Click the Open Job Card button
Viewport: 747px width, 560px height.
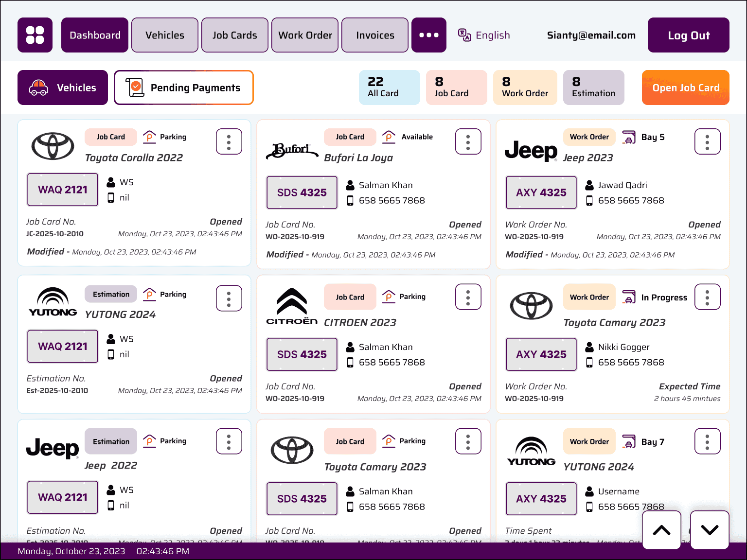tap(685, 87)
